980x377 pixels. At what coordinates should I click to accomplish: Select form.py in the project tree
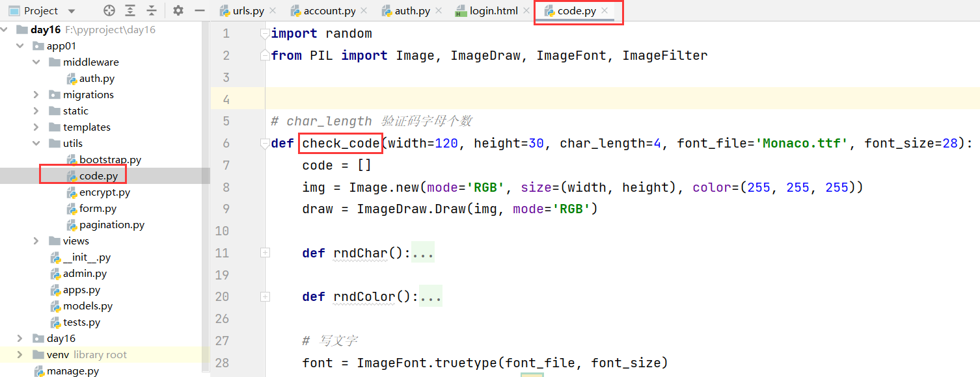point(98,209)
